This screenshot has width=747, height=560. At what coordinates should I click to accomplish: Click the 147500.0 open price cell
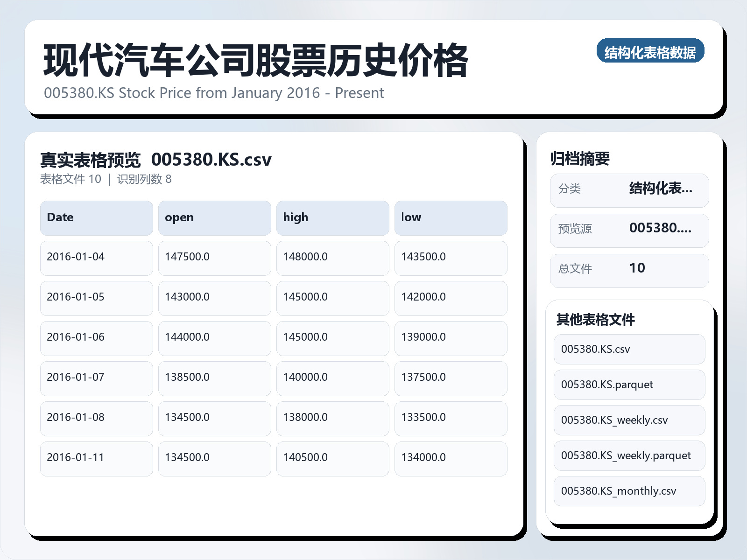pyautogui.click(x=214, y=258)
